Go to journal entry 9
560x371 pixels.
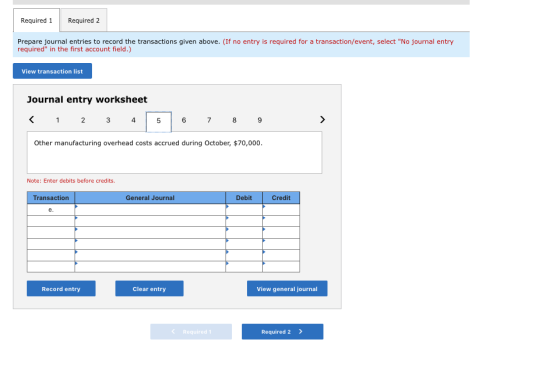point(260,120)
